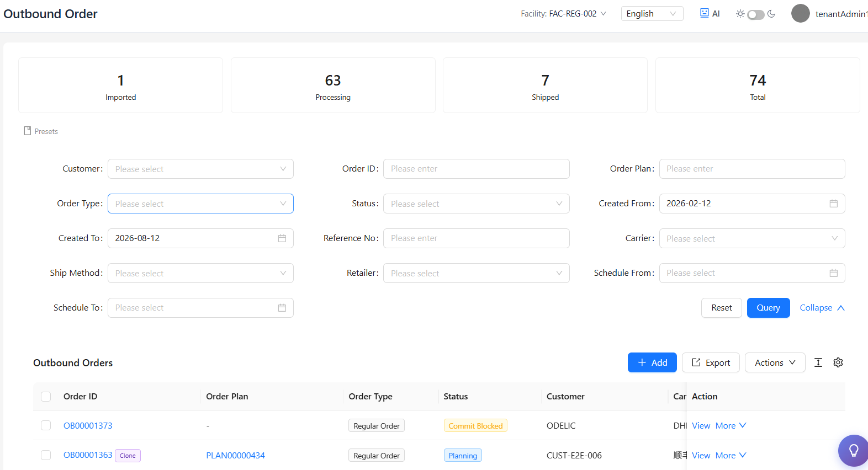Check the OB00001363 row checkbox
868x470 pixels.
46,455
